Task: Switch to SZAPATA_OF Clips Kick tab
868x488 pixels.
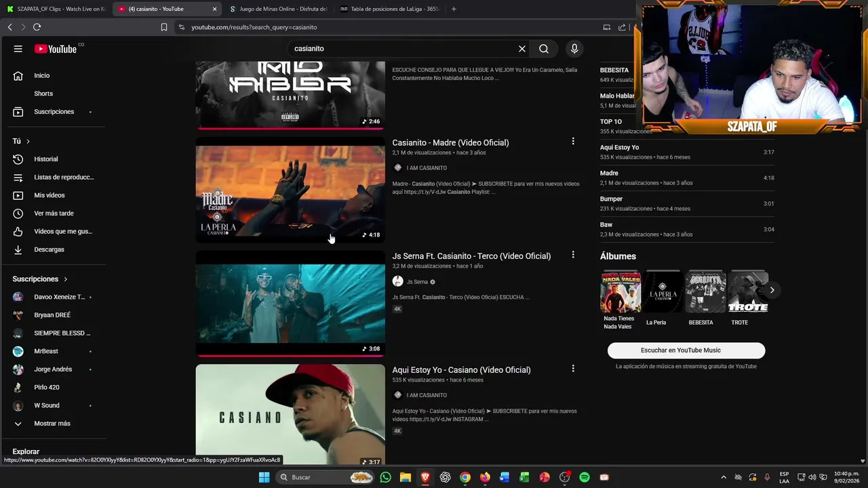Action: [56, 9]
